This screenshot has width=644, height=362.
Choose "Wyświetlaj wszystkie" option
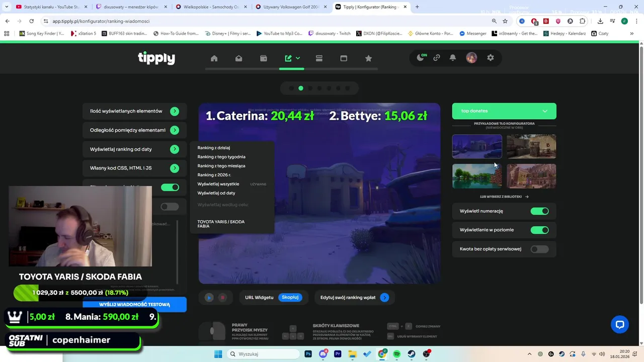pyautogui.click(x=218, y=184)
